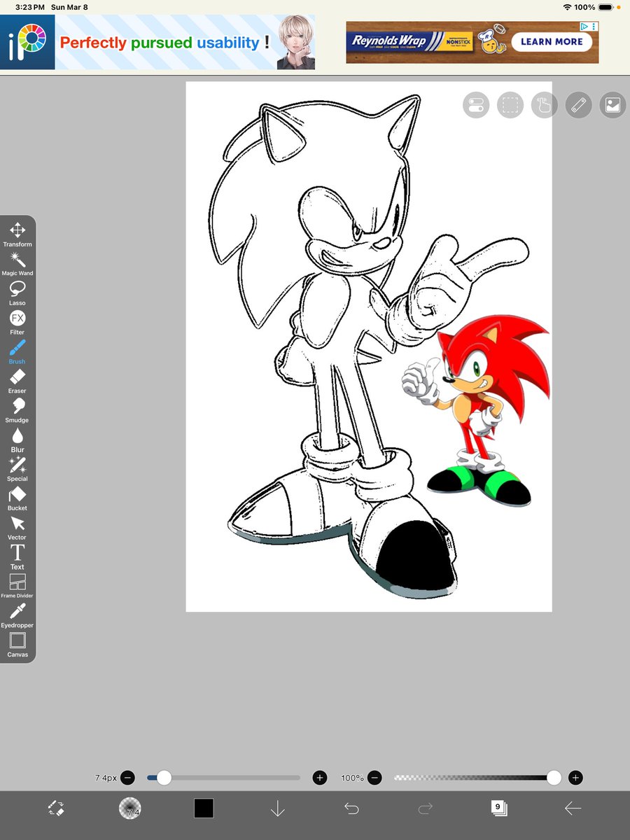Select the Special tool

[17, 470]
